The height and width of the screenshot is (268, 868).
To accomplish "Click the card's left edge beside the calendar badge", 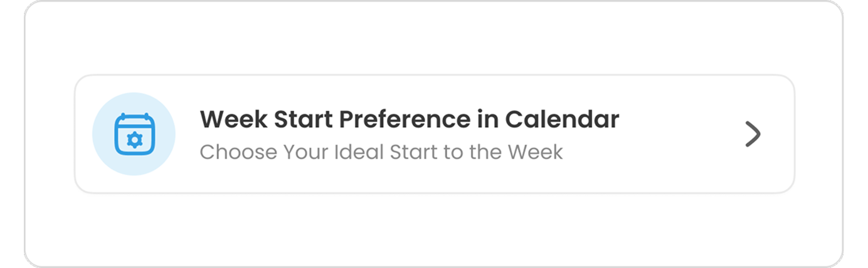I will 83,134.
